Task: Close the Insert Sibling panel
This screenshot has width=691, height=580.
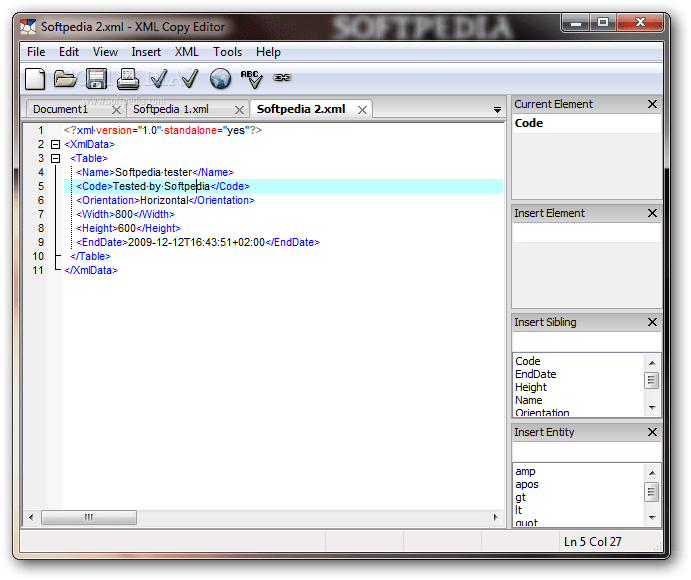Action: coord(653,322)
